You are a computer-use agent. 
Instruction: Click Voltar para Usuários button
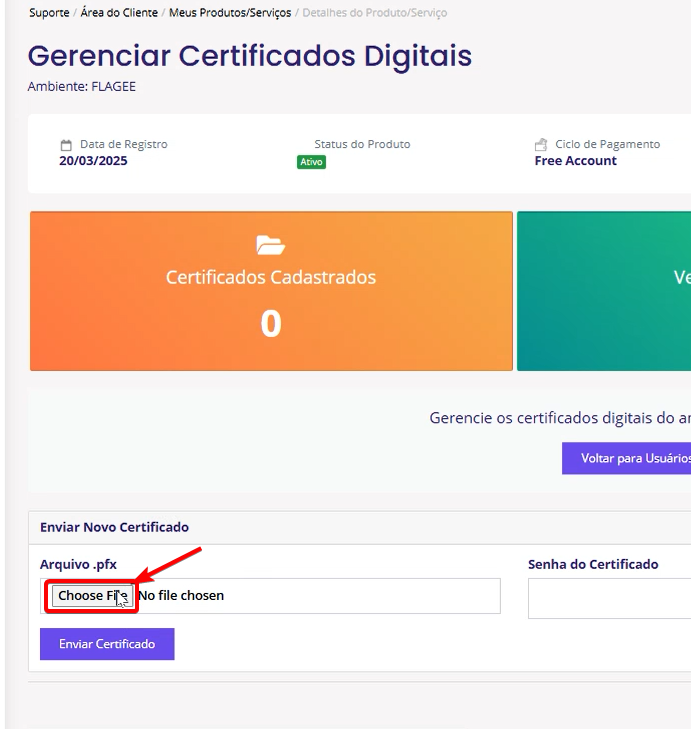[626, 458]
